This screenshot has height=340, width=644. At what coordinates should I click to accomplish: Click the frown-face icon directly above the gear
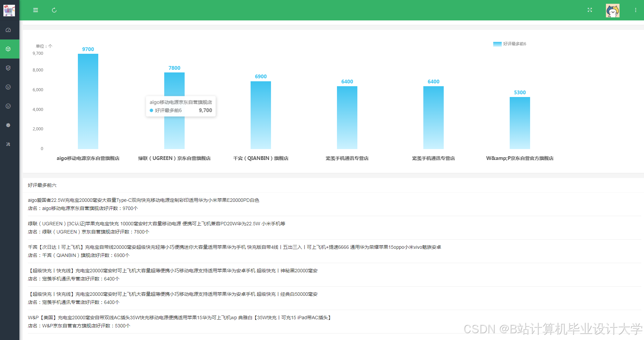coord(8,106)
